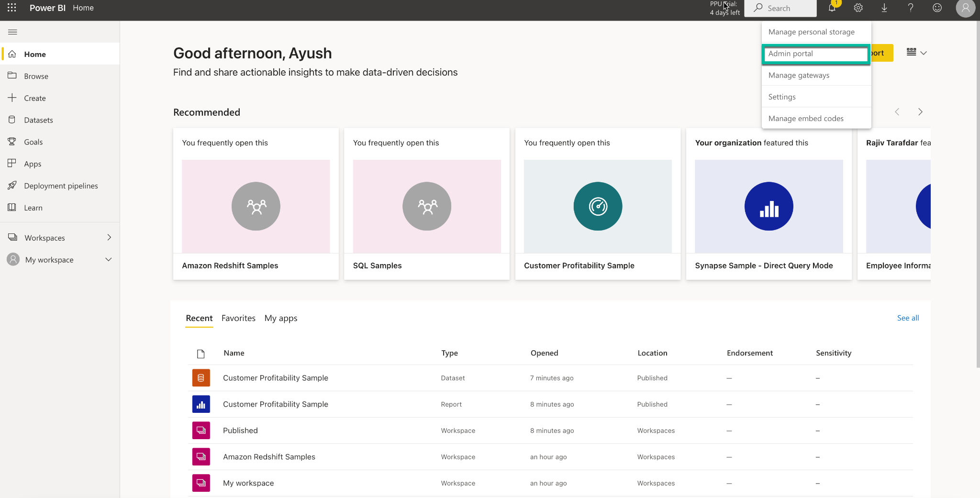Open Apps in the sidebar
The image size is (980, 498).
pos(60,164)
